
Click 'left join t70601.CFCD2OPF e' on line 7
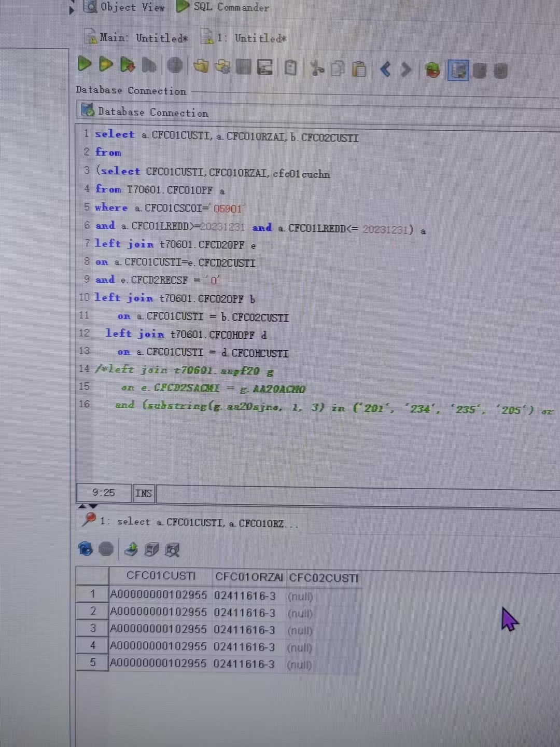175,244
